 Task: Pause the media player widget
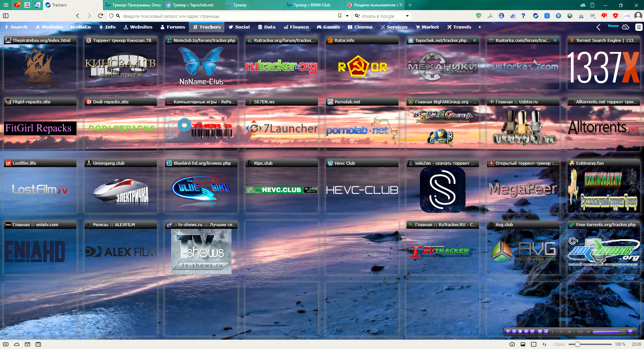514,332
